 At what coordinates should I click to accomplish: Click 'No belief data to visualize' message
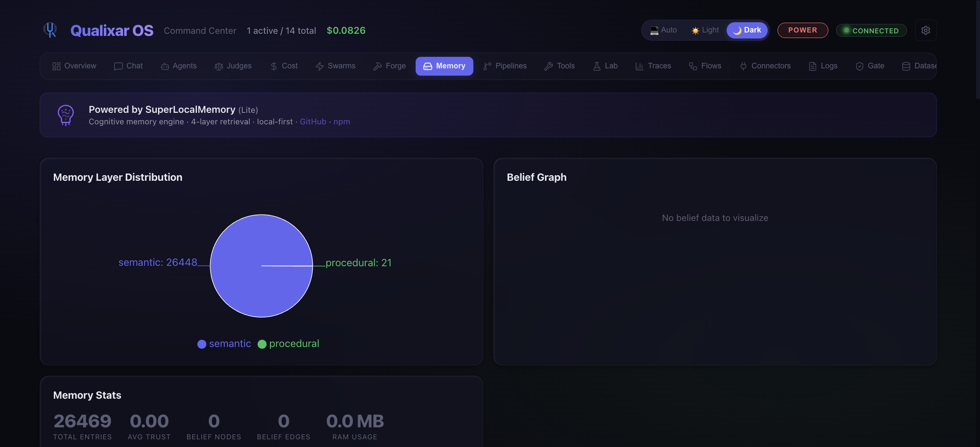point(715,218)
